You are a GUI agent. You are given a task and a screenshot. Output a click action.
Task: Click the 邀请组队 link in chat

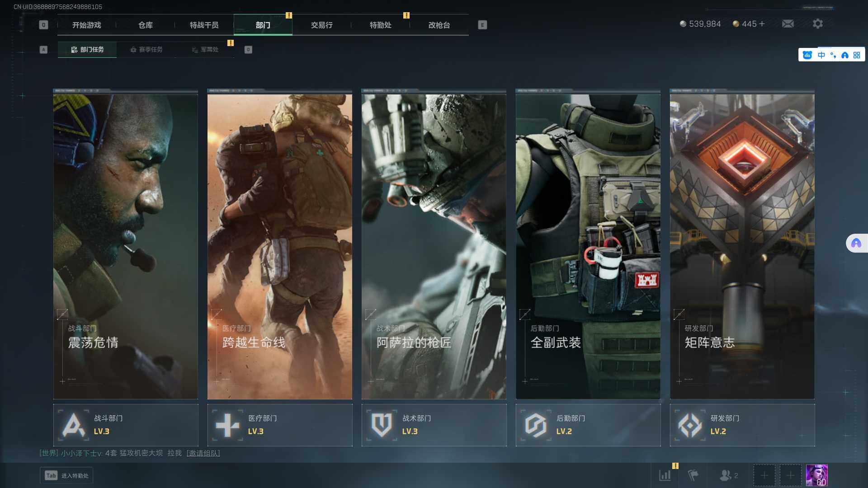pos(203,453)
